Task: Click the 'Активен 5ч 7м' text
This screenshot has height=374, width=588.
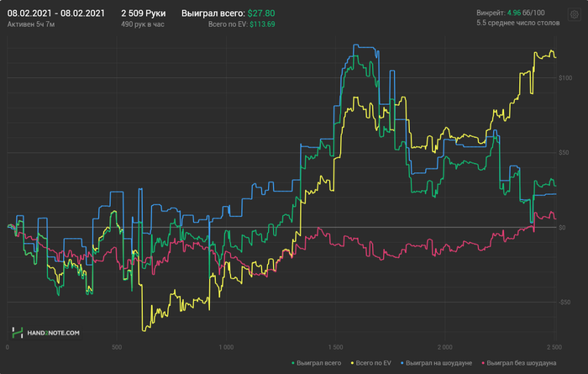Action: 31,24
